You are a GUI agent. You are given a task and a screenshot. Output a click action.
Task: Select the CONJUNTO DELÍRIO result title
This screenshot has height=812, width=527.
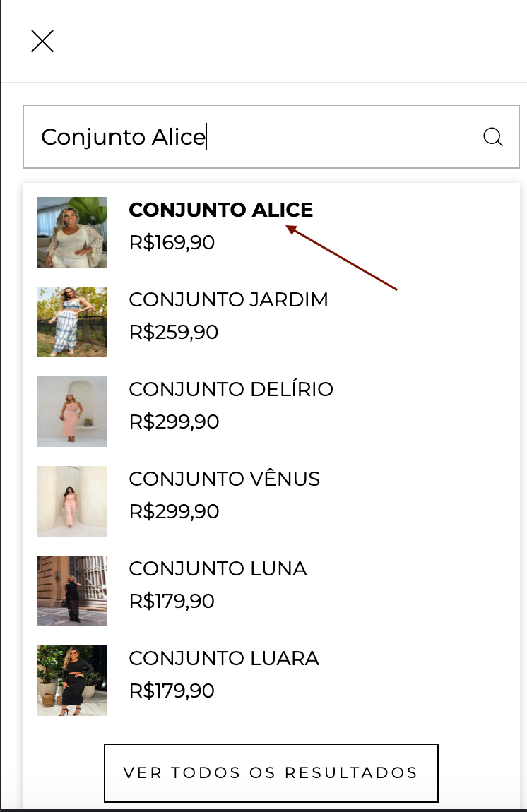pos(231,389)
